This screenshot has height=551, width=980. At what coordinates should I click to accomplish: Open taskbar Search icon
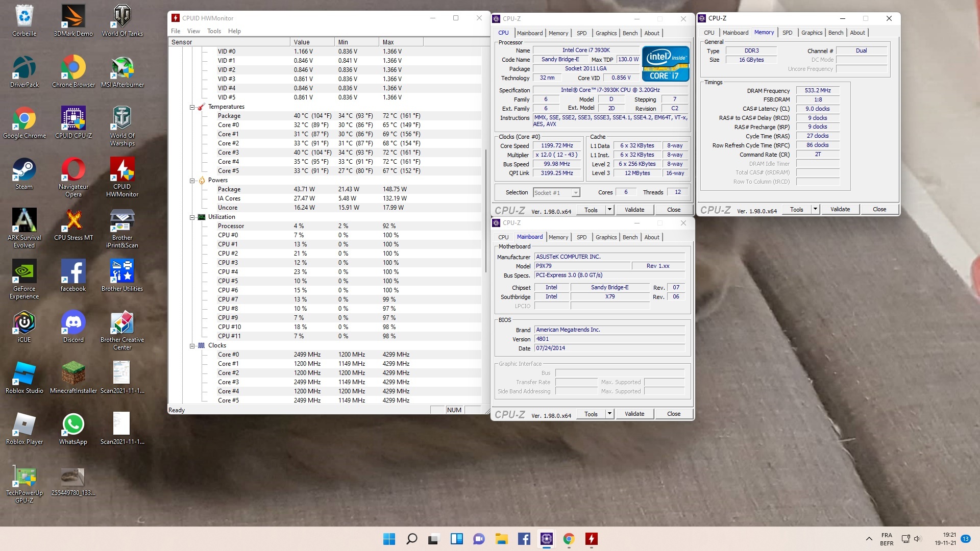411,539
